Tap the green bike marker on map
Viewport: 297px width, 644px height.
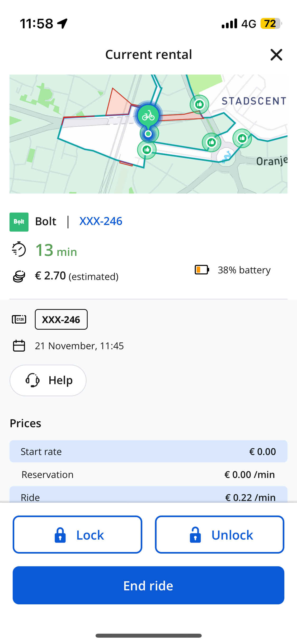click(x=148, y=116)
